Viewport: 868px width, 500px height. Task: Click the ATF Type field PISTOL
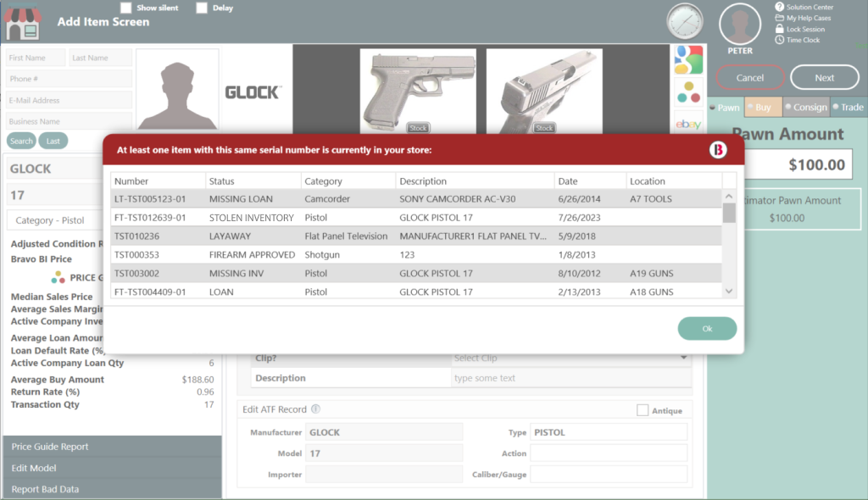(x=609, y=432)
